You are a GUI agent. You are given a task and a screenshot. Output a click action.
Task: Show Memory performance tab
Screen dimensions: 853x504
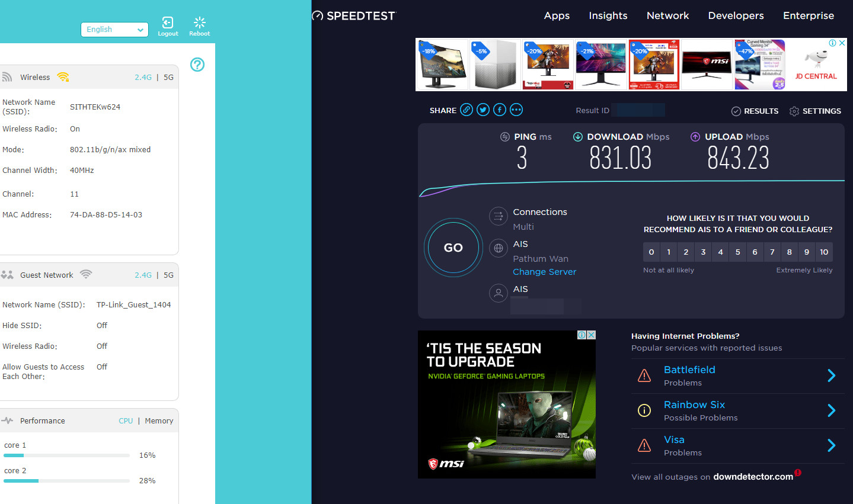tap(159, 421)
